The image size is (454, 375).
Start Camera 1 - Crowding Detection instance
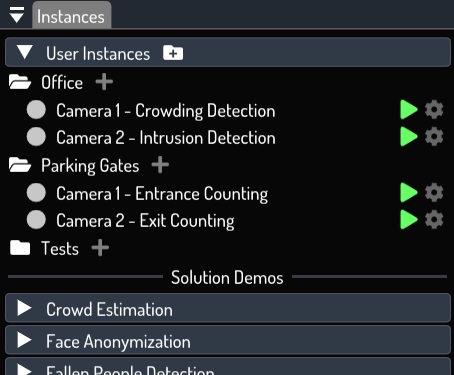409,109
